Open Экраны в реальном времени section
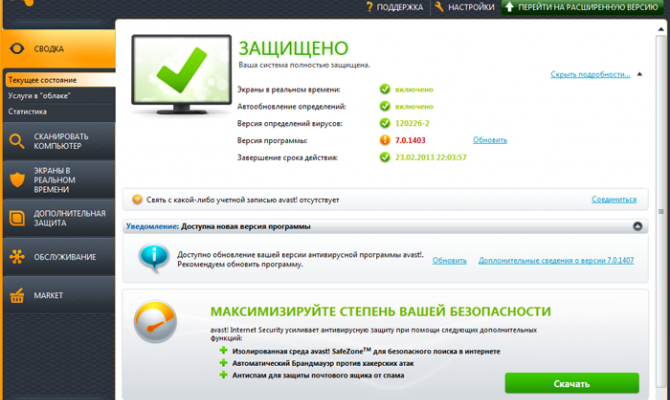670x400 pixels. pyautogui.click(x=59, y=179)
